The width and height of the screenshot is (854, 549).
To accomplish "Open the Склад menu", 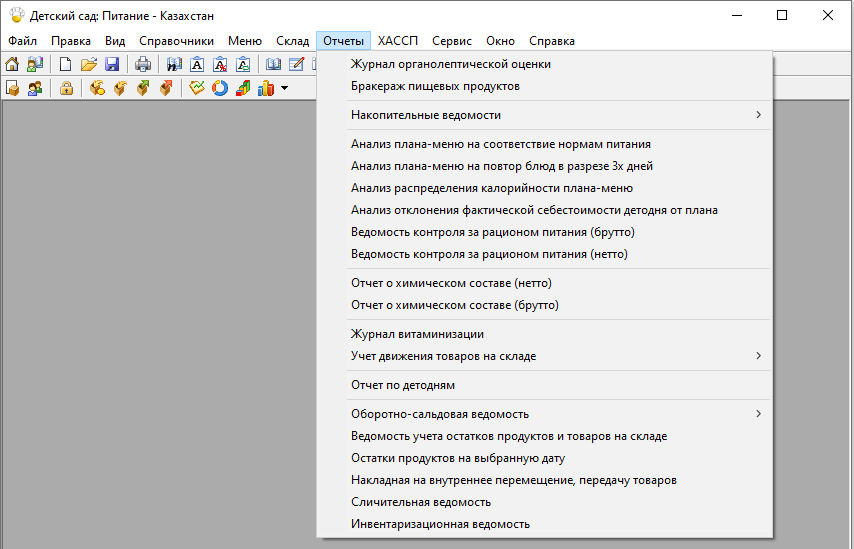I will tap(292, 41).
